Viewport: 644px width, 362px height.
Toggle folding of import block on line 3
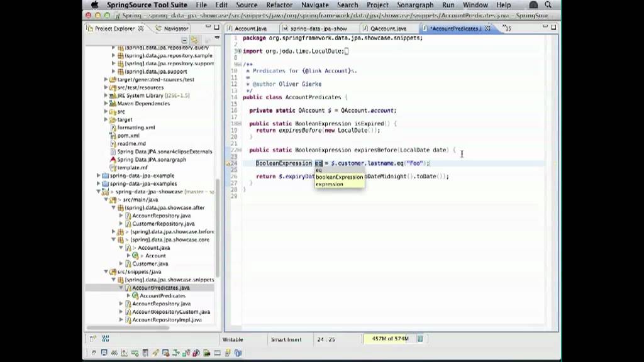click(240, 52)
